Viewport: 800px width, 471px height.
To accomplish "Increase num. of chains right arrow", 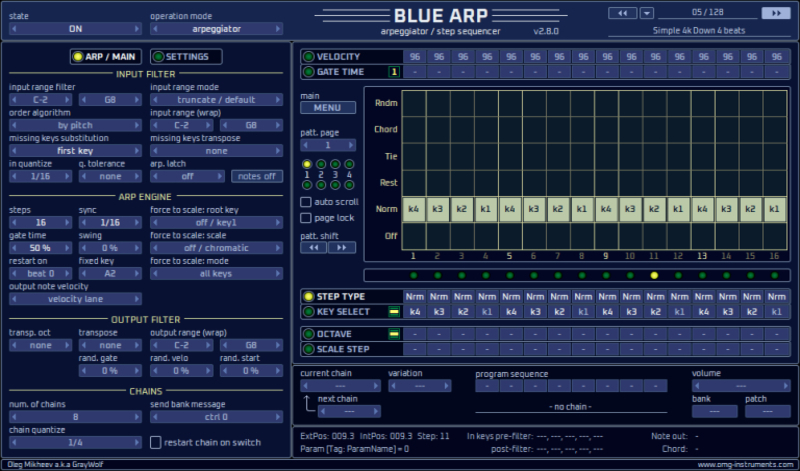I will pyautogui.click(x=137, y=417).
